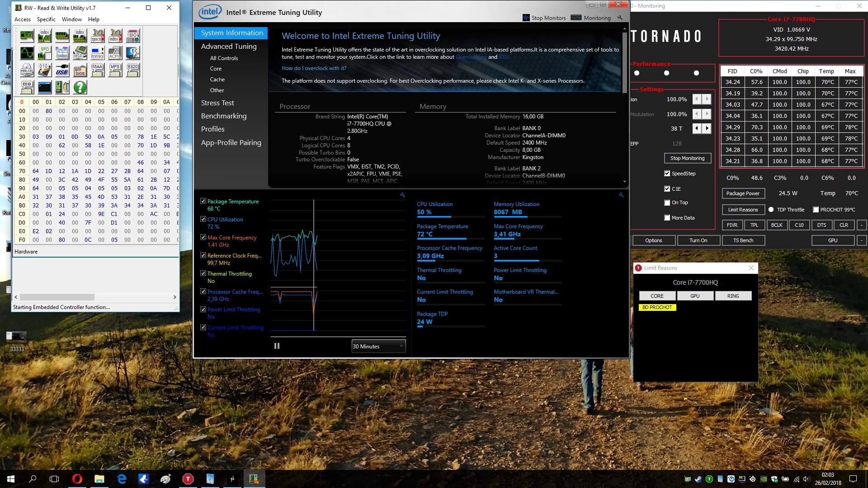Screen dimensions: 868x488
Task: Open IO space tool in RW toolbar
Action: point(97,36)
